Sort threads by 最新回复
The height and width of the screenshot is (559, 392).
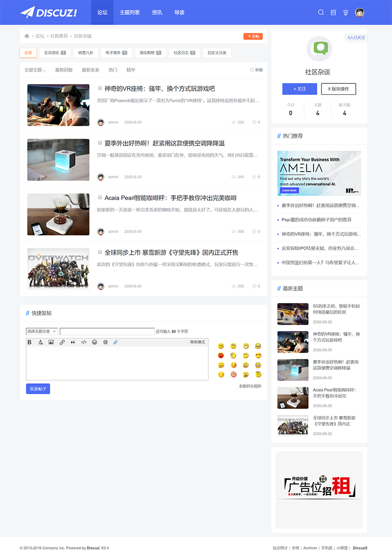pos(64,70)
